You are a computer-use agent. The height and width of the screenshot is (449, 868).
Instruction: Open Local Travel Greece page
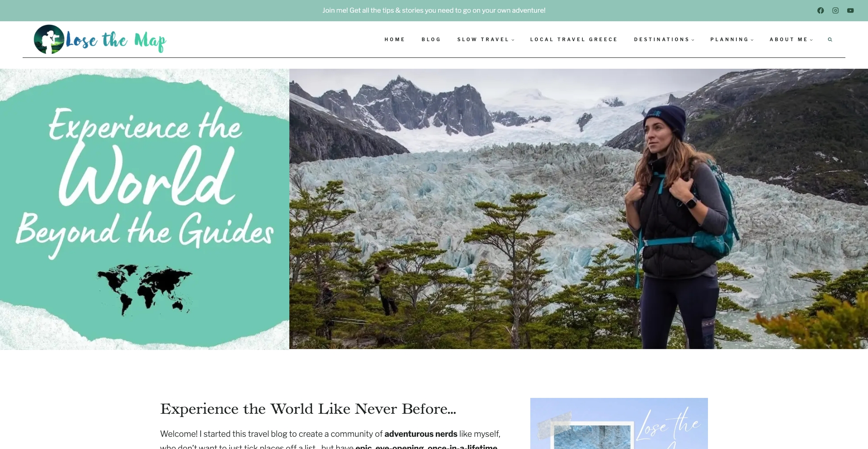coord(574,39)
